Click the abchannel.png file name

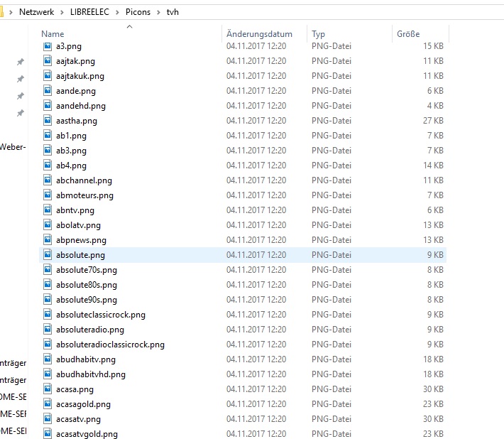pos(84,180)
